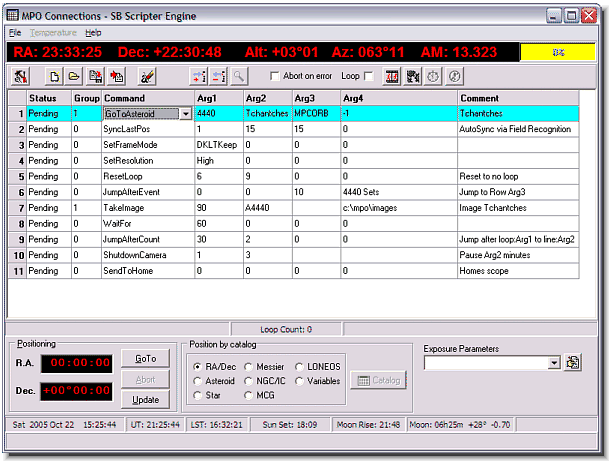Enable the Abort on error checkbox
Viewport: 611px width, 462px height.
click(x=275, y=76)
